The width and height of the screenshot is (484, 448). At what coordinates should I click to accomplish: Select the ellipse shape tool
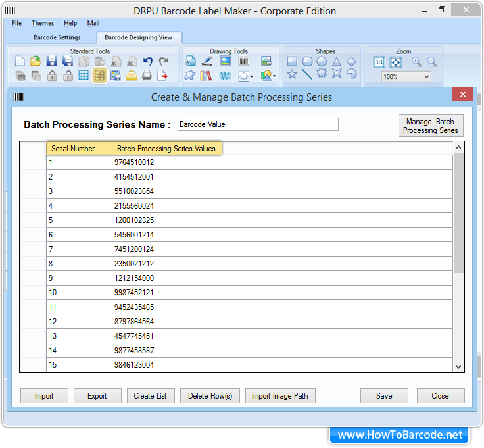click(322, 61)
